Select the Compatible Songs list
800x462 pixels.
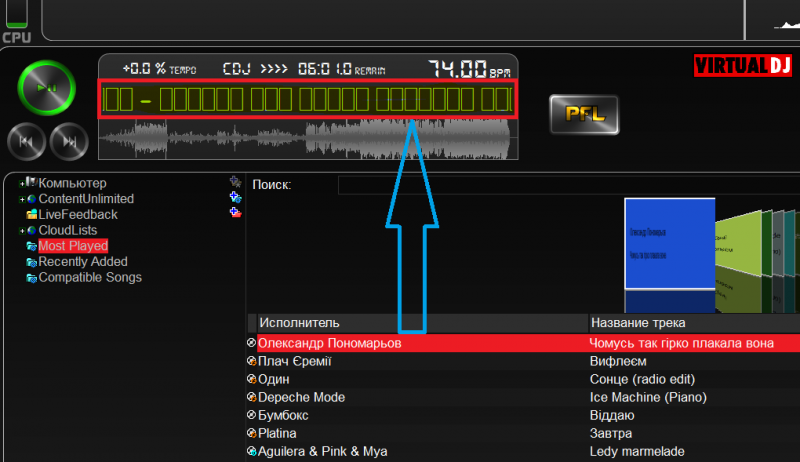click(x=89, y=277)
